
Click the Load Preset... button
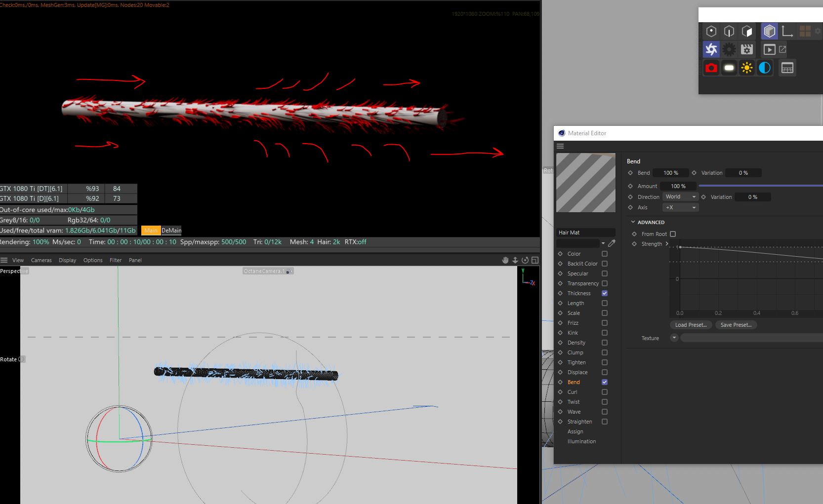(x=691, y=325)
